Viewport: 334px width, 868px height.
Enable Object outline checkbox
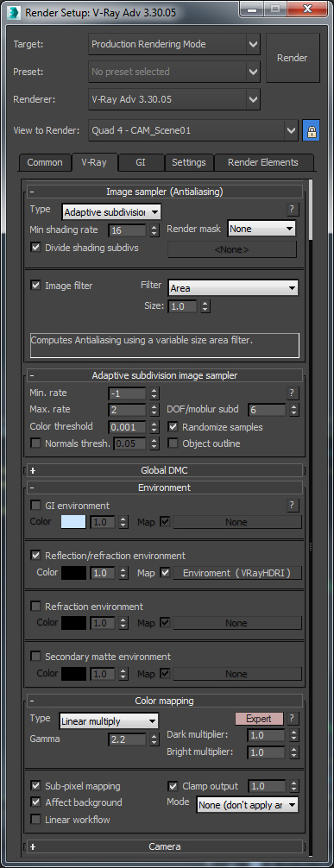173,443
